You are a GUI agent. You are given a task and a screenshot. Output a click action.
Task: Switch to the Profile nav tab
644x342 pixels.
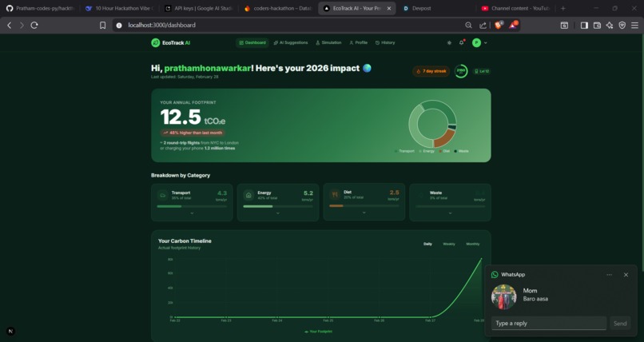tap(358, 42)
